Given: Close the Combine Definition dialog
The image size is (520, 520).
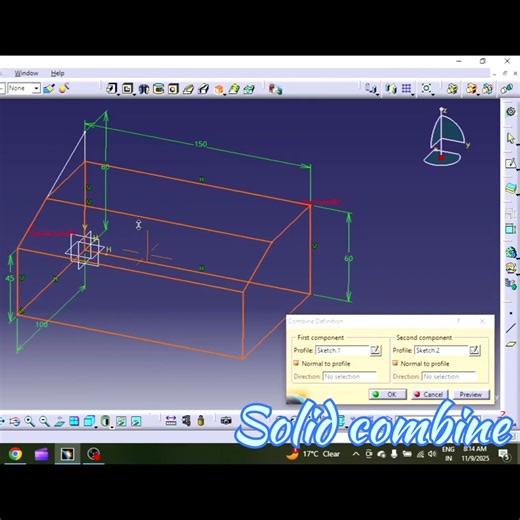Looking at the screenshot, I should pos(482,321).
